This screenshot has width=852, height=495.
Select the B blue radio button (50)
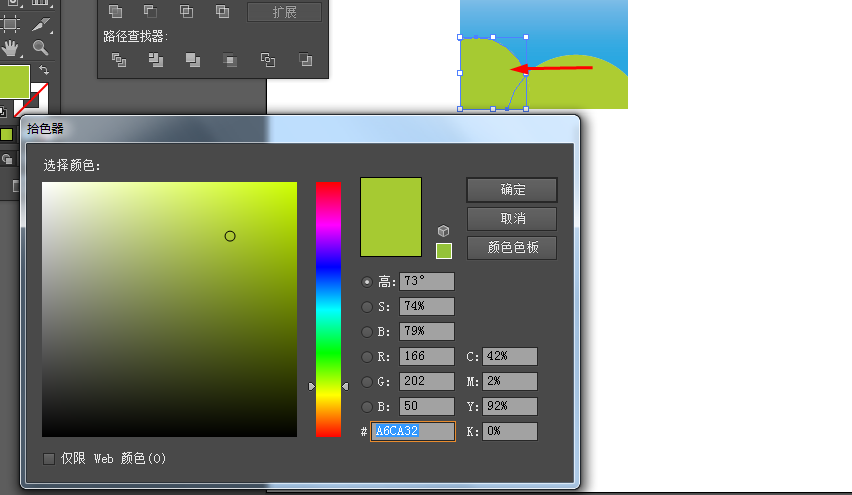coord(367,406)
